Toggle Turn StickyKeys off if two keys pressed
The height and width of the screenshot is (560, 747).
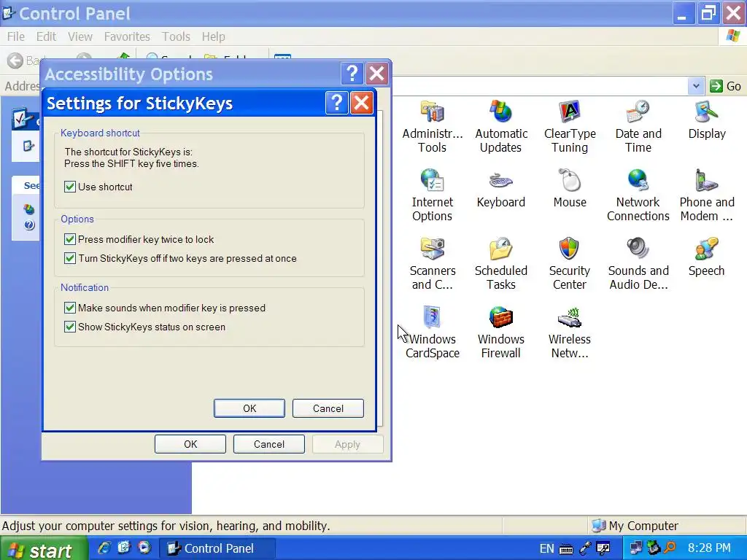(x=70, y=258)
